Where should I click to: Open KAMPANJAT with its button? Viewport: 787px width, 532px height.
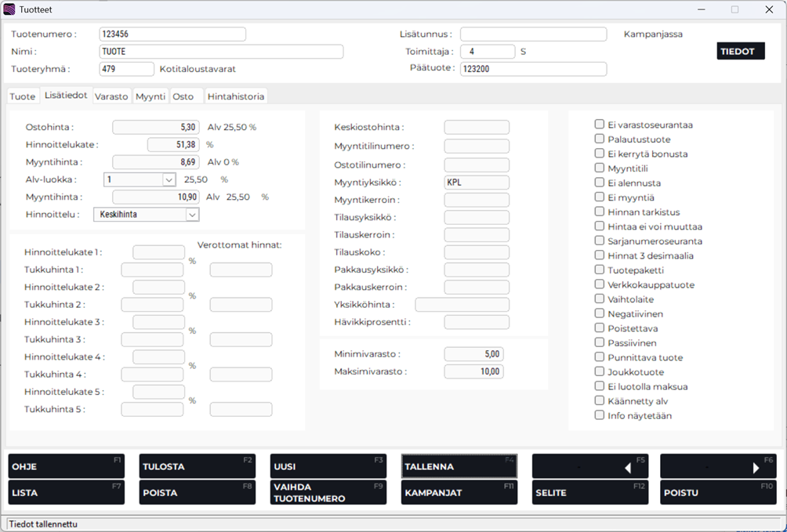coord(459,493)
